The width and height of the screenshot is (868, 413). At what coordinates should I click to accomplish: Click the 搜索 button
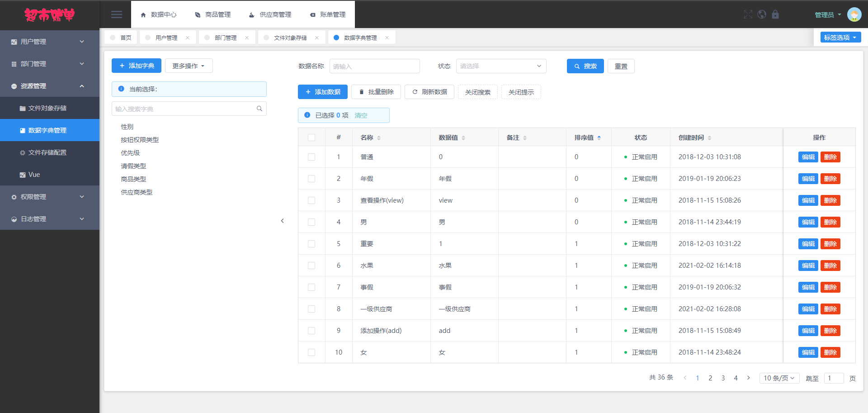[585, 66]
